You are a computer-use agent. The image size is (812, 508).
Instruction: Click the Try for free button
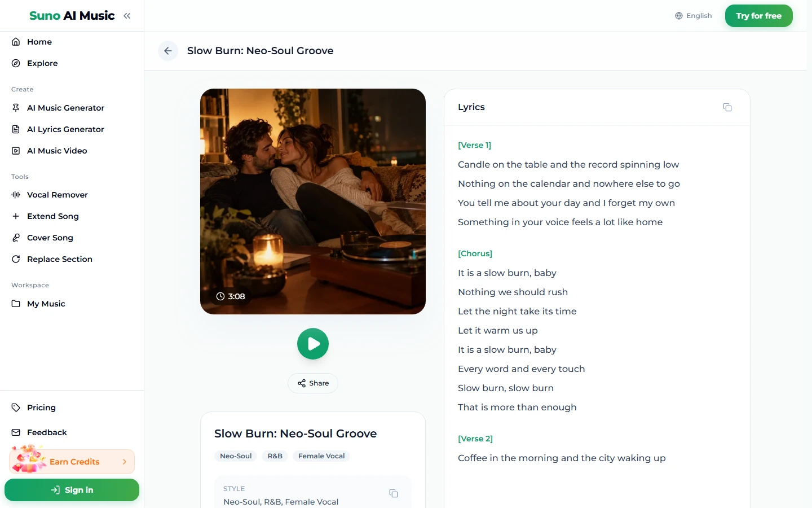point(759,16)
